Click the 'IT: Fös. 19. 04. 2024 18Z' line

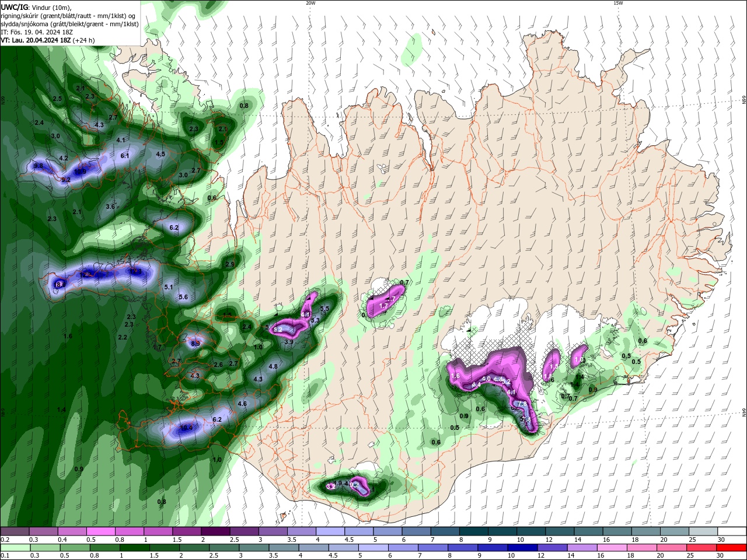(36, 32)
